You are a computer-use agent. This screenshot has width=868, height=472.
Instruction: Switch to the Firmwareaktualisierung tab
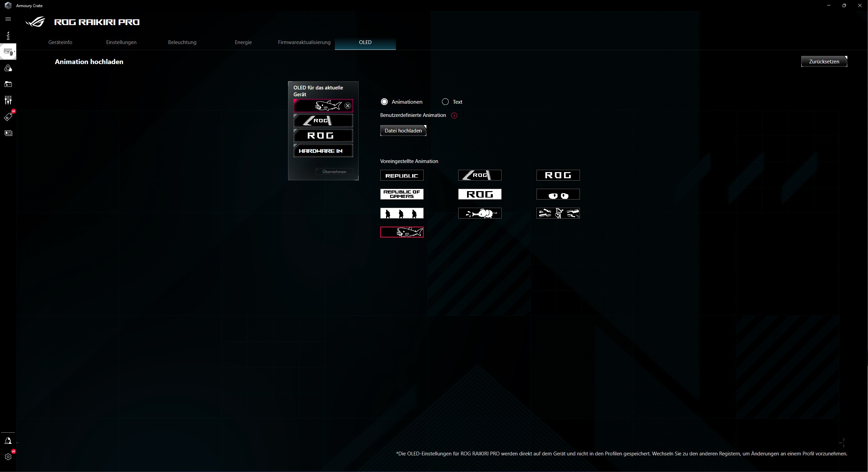coord(304,42)
